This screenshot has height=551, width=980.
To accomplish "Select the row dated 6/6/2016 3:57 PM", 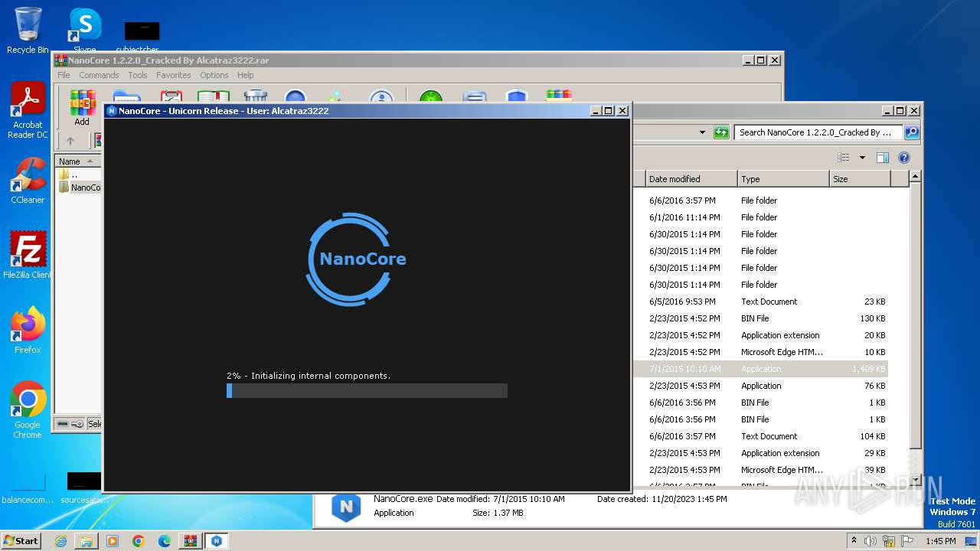I will pos(760,201).
